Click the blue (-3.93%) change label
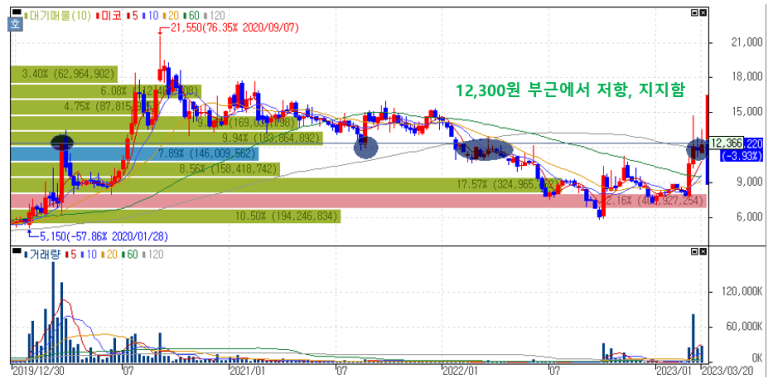This screenshot has height=384, width=773. (x=741, y=156)
